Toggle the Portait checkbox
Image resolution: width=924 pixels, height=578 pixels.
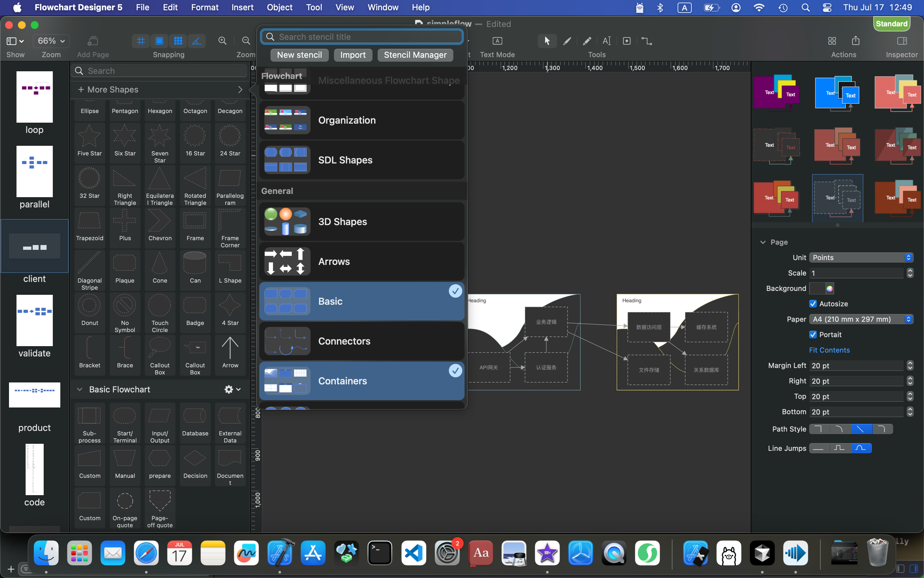[813, 335]
